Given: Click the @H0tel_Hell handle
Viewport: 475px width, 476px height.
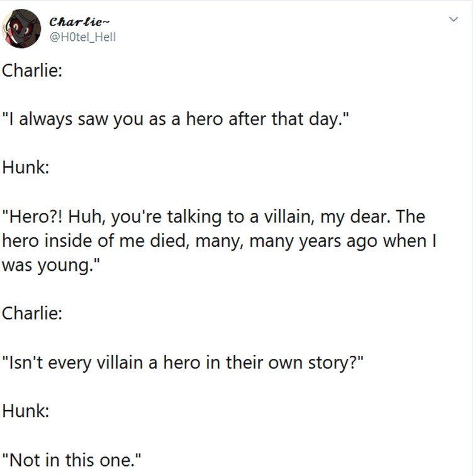Looking at the screenshot, I should (82, 37).
